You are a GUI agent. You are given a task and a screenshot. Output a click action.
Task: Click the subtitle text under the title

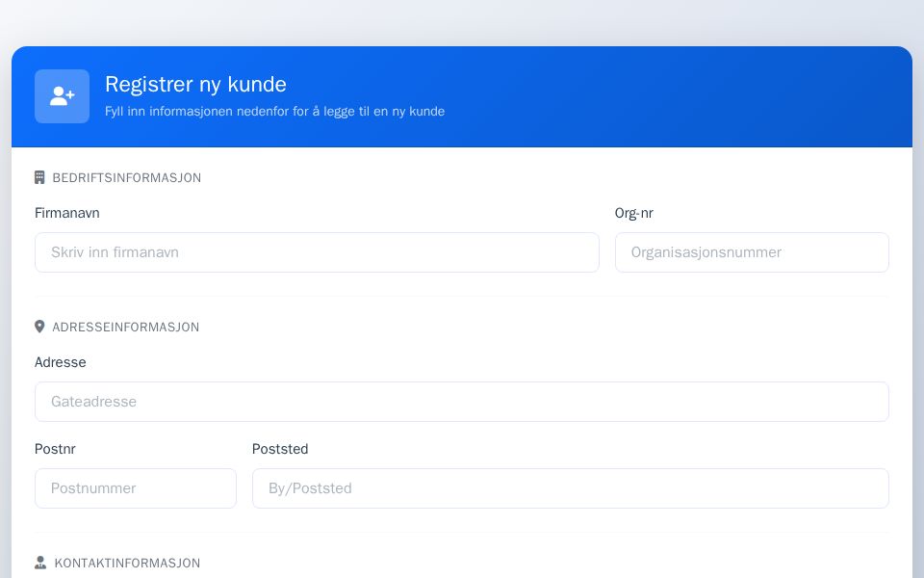274,111
